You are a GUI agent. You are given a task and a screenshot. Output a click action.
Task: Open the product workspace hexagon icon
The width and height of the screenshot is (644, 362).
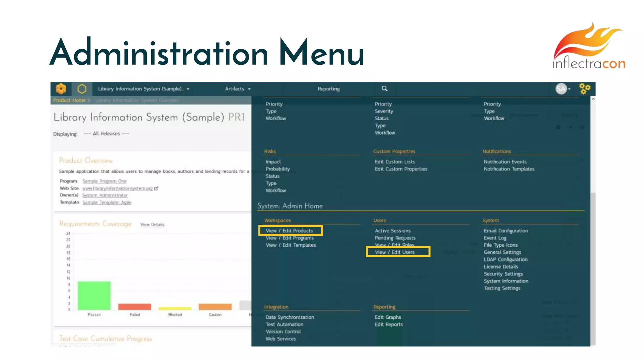coord(82,89)
